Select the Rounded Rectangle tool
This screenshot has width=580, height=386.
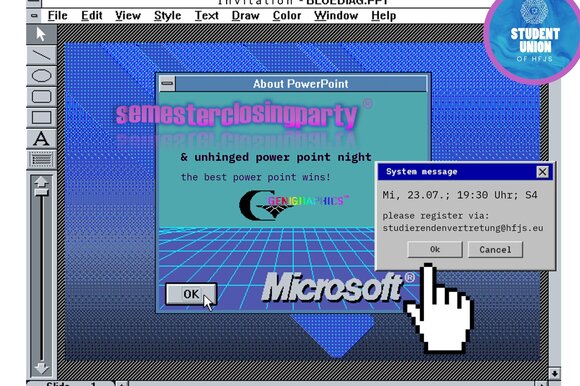41,97
